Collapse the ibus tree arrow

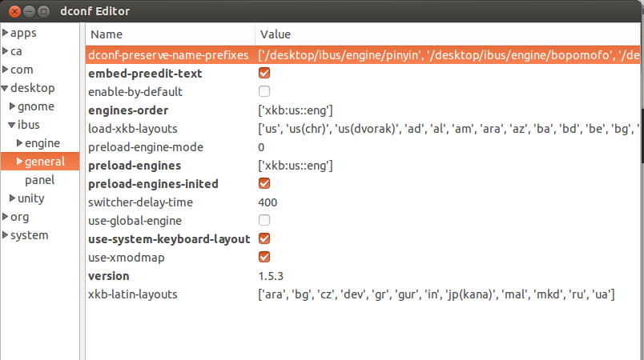12,125
